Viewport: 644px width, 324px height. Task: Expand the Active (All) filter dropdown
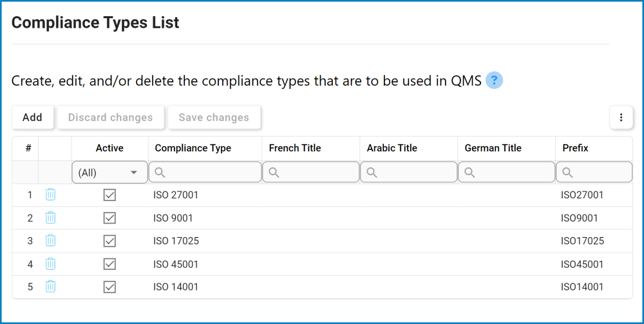[x=109, y=173]
